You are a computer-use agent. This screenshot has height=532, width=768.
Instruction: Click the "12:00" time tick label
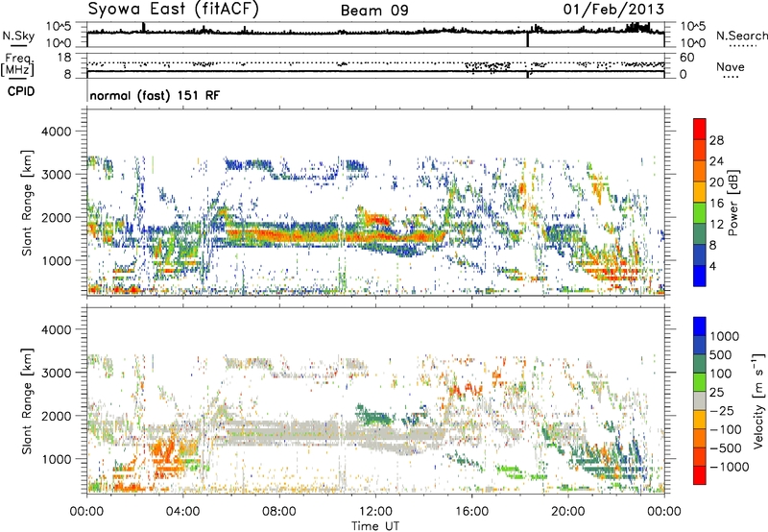pos(375,512)
